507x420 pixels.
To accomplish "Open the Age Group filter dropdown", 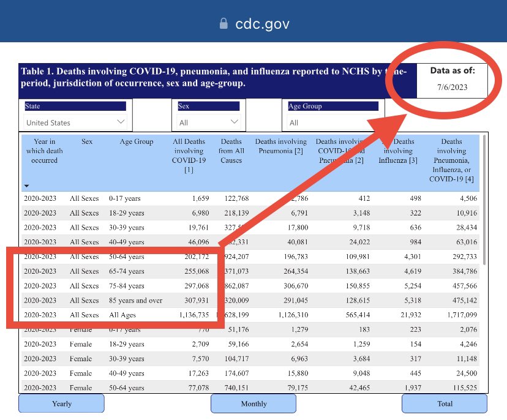I will click(333, 122).
